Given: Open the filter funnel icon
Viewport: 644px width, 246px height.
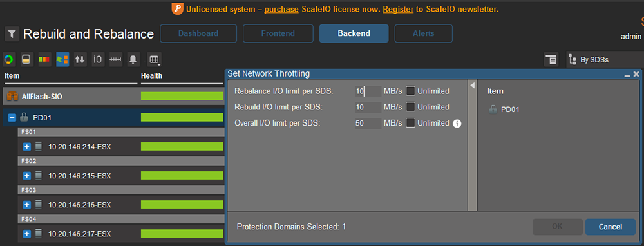Looking at the screenshot, I should pyautogui.click(x=12, y=33).
